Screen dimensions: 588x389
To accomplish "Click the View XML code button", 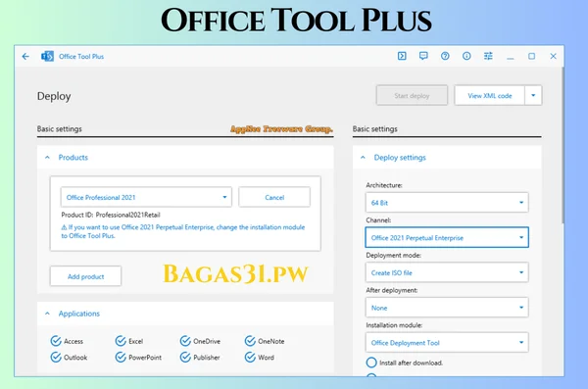I will pos(489,96).
